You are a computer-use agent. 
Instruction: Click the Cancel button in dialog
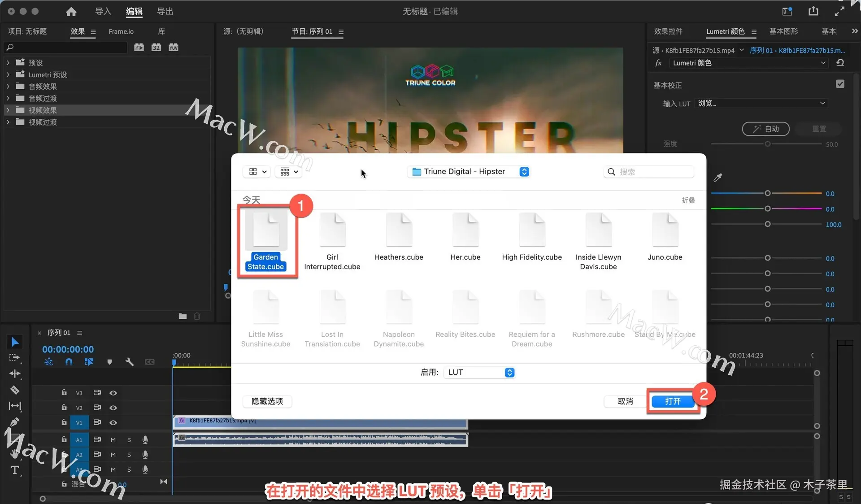(625, 401)
